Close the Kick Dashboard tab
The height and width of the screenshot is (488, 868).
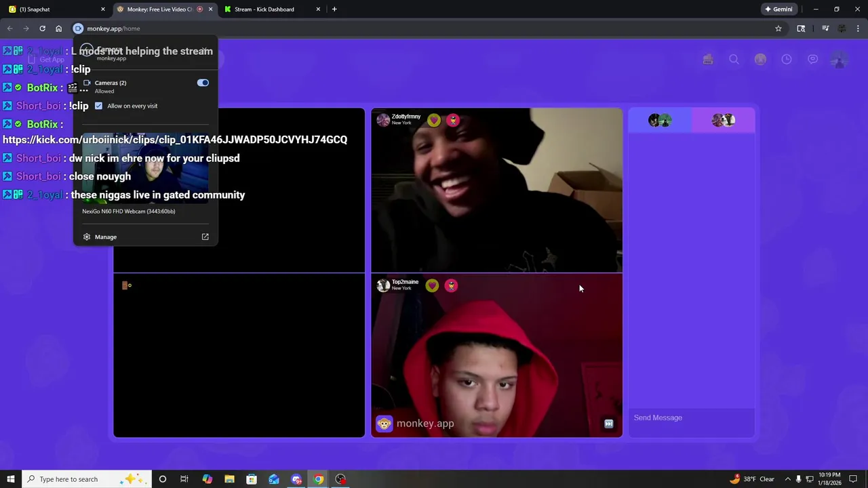[319, 9]
